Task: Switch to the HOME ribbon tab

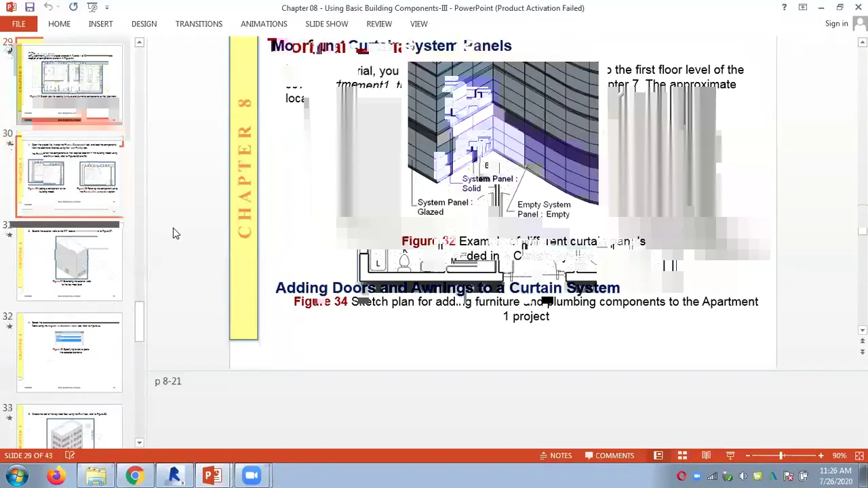Action: coord(59,24)
